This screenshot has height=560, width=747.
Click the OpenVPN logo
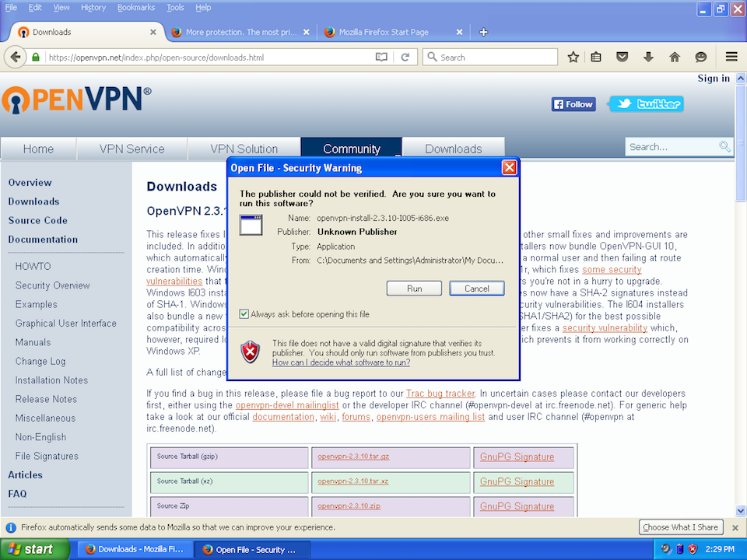(x=77, y=100)
